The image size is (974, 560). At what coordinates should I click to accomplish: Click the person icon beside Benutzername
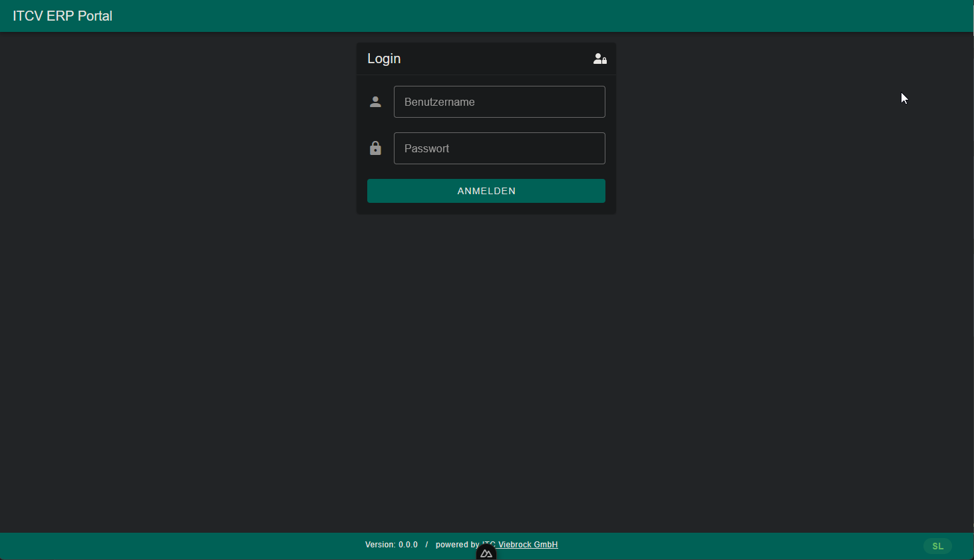pyautogui.click(x=375, y=102)
